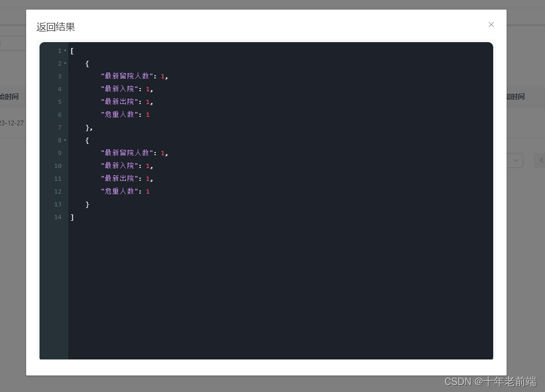The width and height of the screenshot is (545, 392).
Task: Click the value 1 on line 3
Action: pos(162,76)
